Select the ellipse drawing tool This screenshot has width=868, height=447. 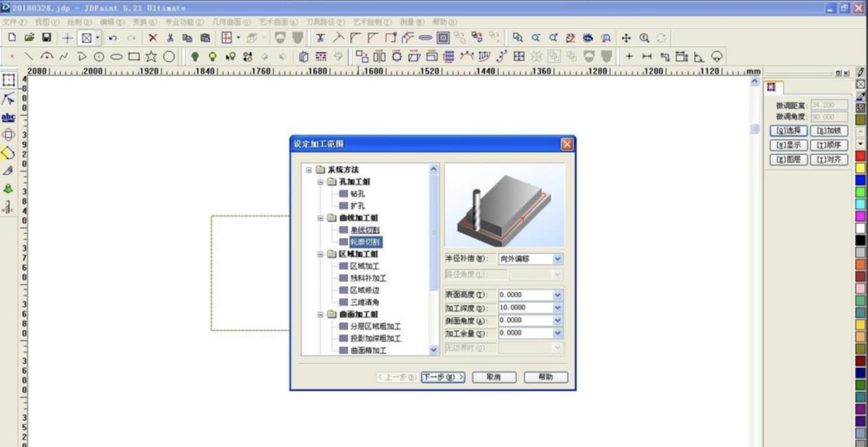coord(117,57)
